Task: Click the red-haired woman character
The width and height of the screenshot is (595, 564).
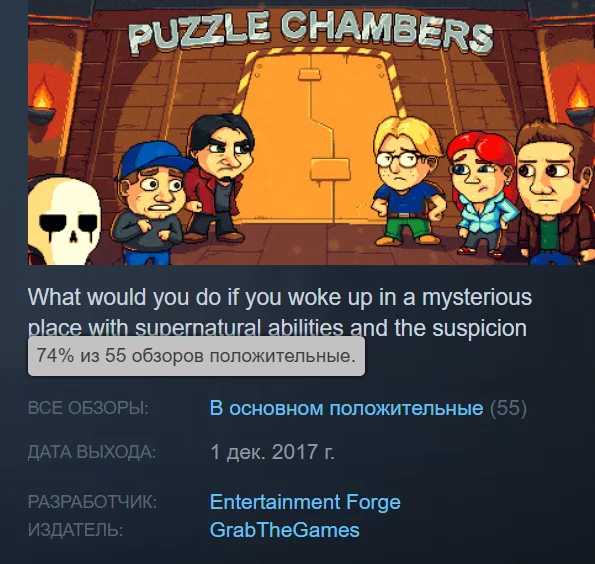Action: [481, 192]
